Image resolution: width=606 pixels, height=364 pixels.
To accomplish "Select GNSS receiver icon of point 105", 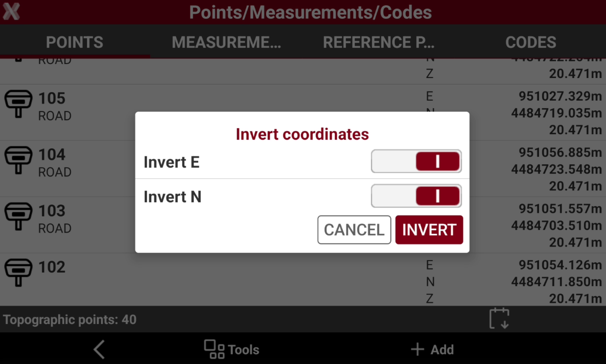I will 18,104.
